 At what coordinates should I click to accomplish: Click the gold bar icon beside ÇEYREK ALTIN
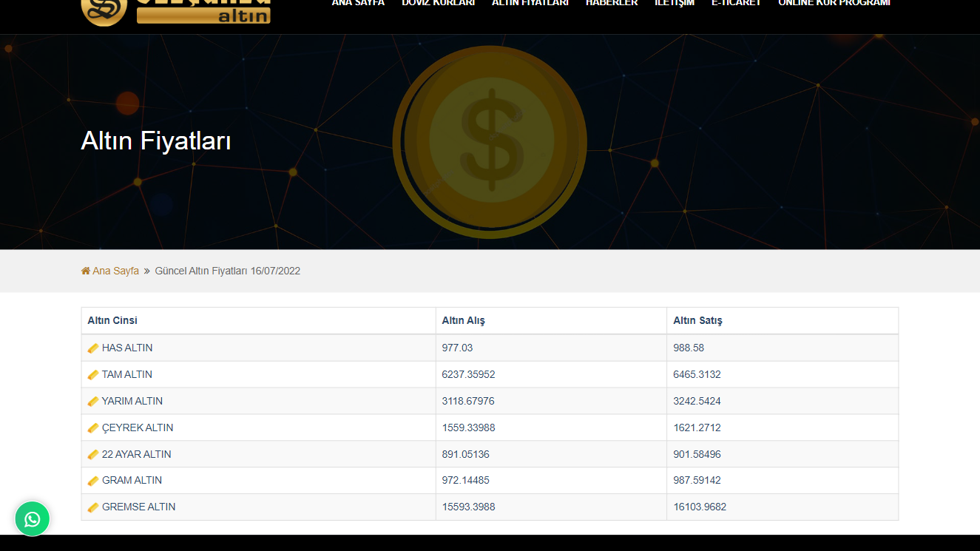(93, 428)
